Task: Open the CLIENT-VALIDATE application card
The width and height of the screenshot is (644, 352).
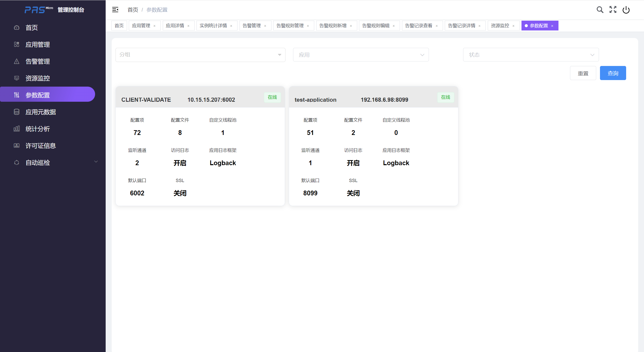Action: (x=146, y=100)
